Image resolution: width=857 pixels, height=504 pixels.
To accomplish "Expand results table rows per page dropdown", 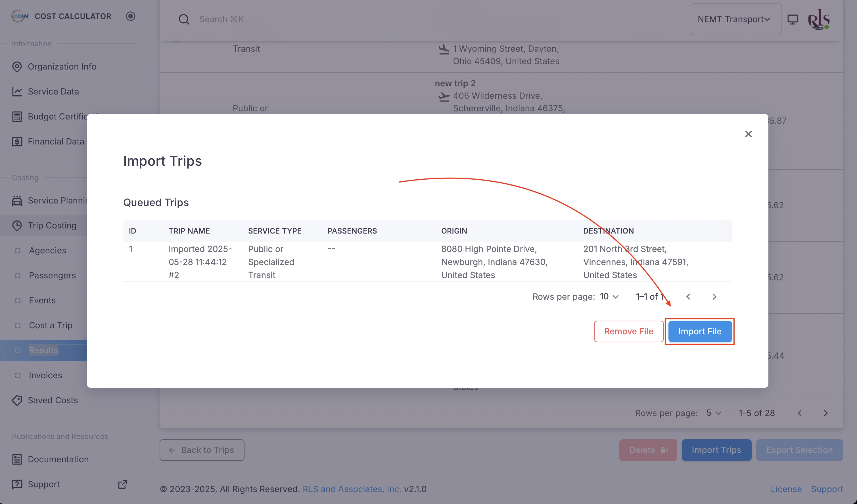I will (714, 413).
